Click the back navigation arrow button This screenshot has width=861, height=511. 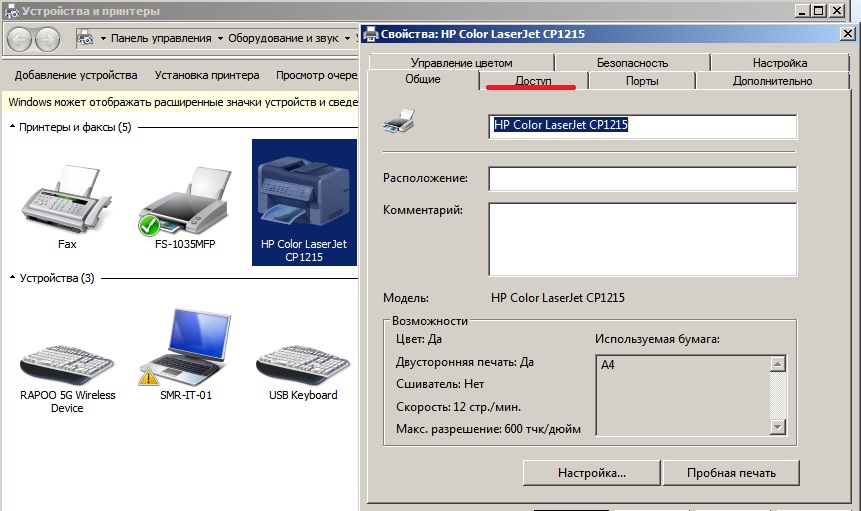point(19,39)
